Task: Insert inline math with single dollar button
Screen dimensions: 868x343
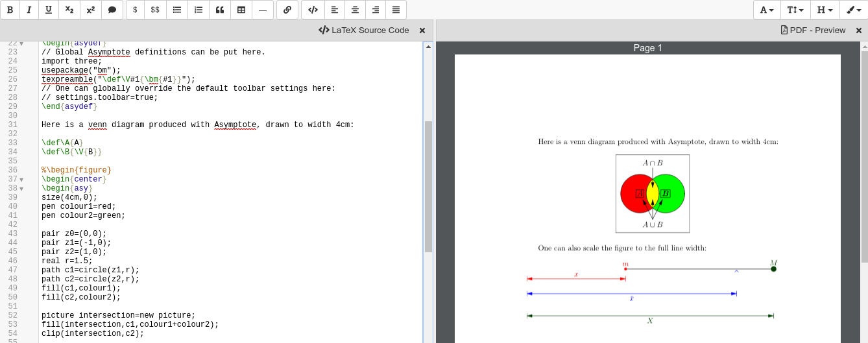Action: click(x=135, y=10)
